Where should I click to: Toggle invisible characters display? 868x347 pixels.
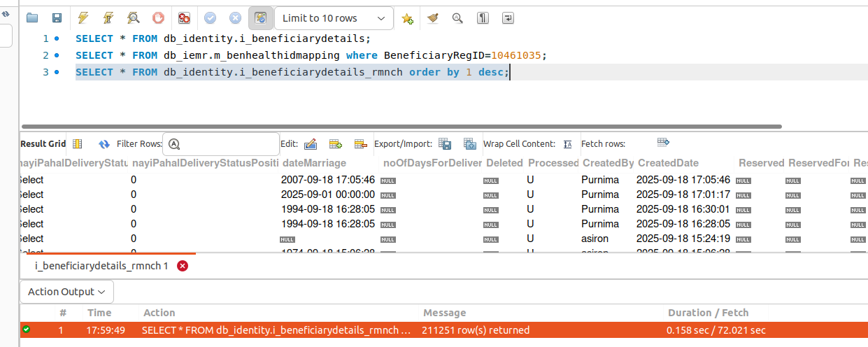(x=483, y=18)
